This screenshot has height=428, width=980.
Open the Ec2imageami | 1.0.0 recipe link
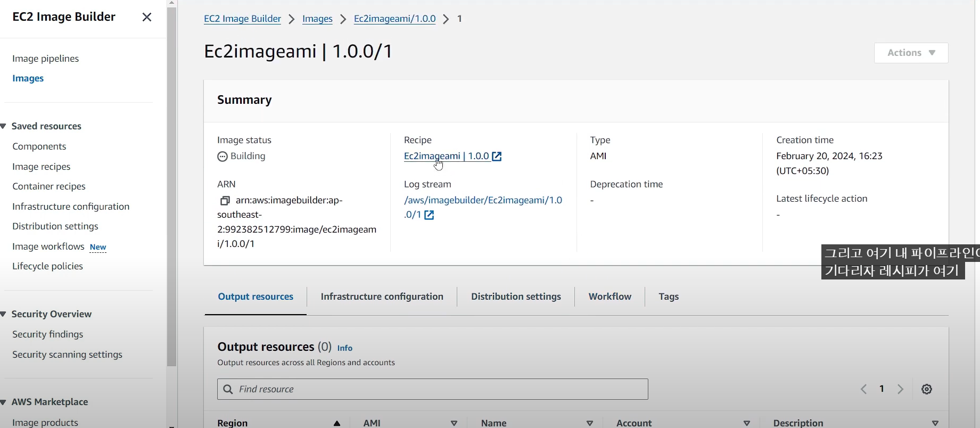(x=446, y=156)
